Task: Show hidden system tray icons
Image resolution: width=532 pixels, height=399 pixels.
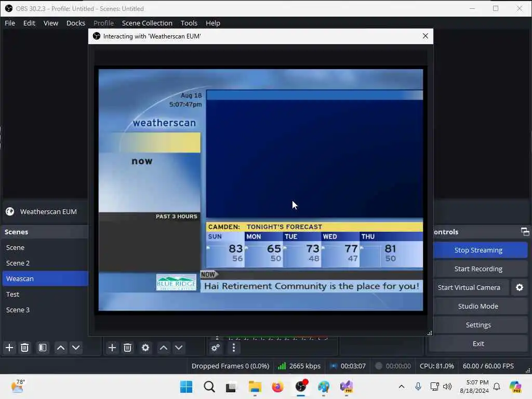Action: [x=402, y=387]
